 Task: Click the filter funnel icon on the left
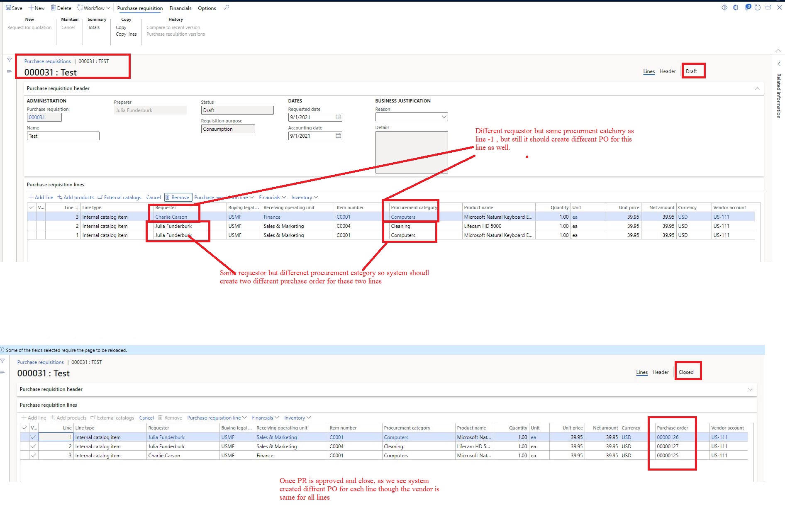pyautogui.click(x=9, y=60)
